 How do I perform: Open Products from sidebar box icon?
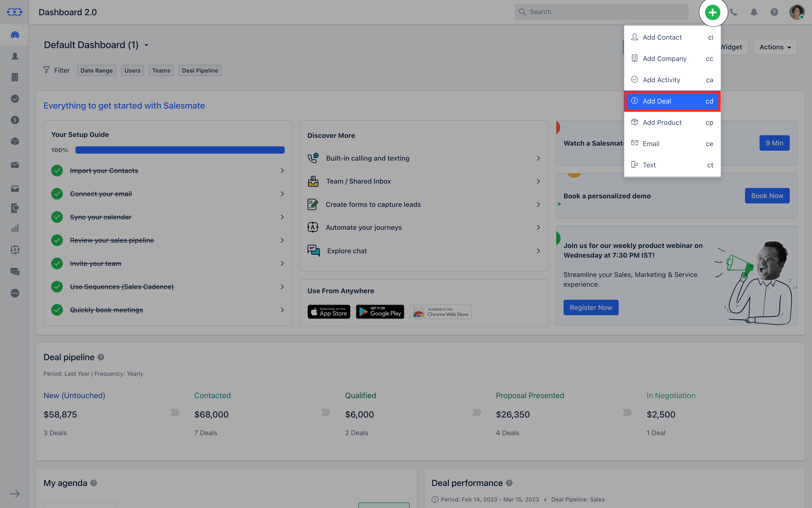15,141
